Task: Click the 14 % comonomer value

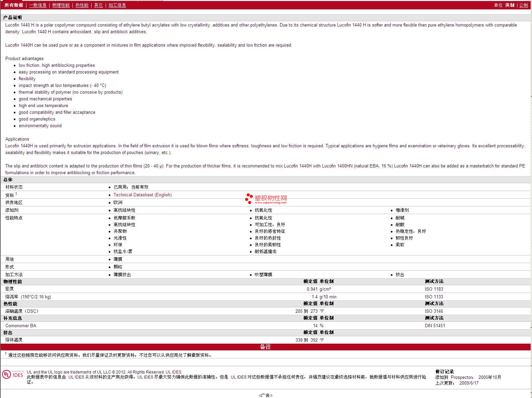Action: (x=318, y=326)
